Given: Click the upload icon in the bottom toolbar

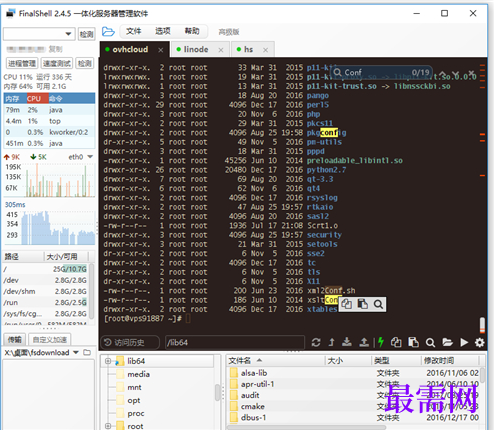Looking at the screenshot, I should [364, 342].
